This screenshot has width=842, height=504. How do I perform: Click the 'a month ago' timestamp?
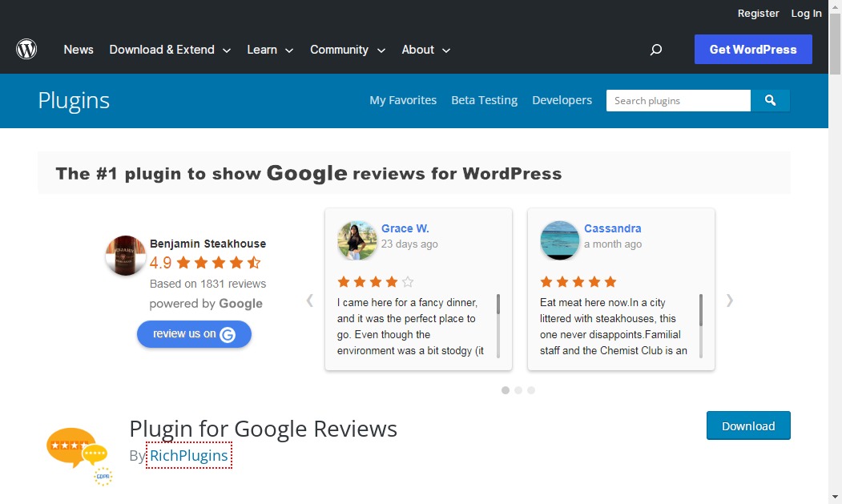coord(613,244)
